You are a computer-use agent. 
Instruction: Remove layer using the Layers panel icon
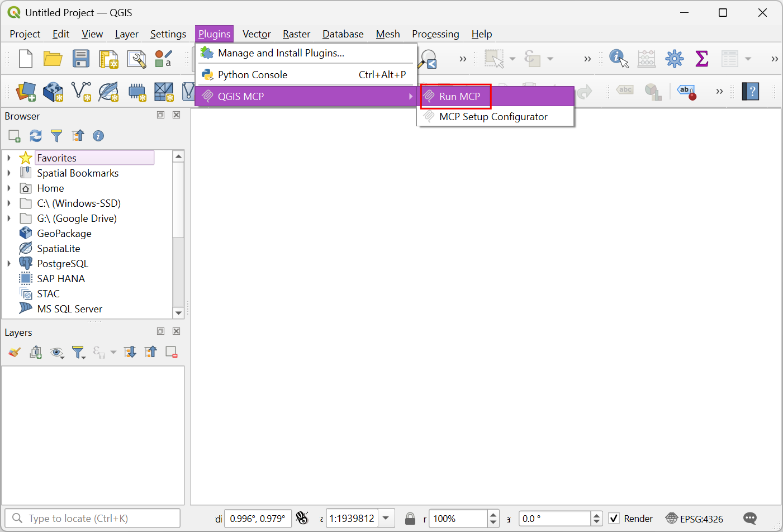pyautogui.click(x=172, y=352)
